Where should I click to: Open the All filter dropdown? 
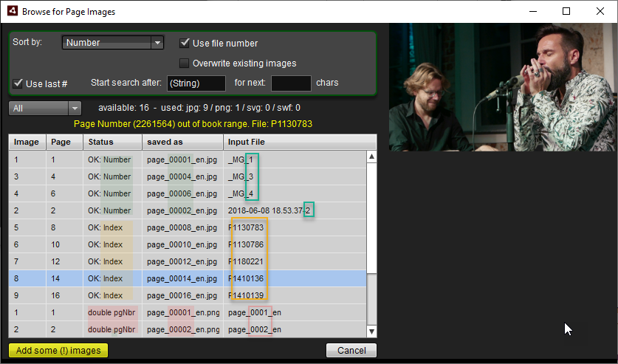point(45,109)
